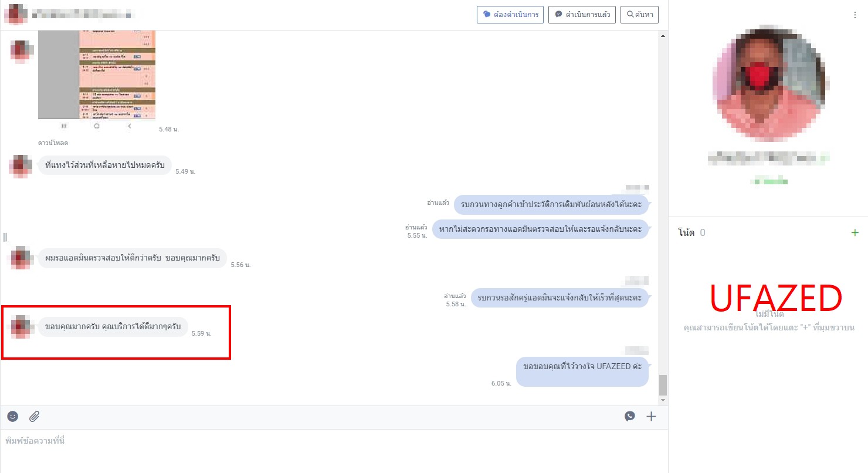The image size is (868, 473).
Task: Click scrollbar down arrow in chat
Action: [663, 400]
